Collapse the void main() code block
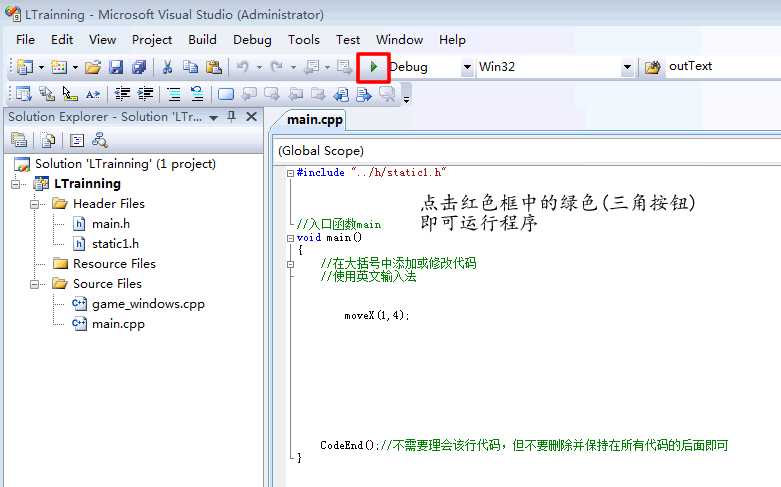The height and width of the screenshot is (487, 781). (290, 238)
